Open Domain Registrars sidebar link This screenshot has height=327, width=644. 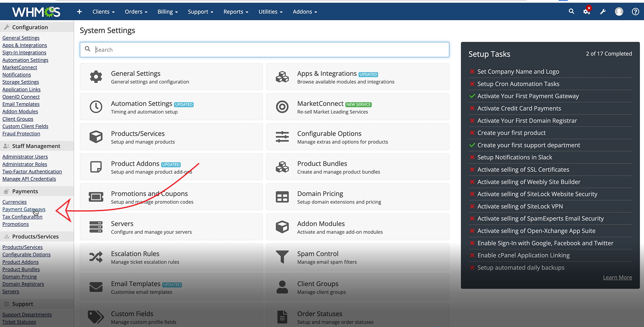pos(23,284)
